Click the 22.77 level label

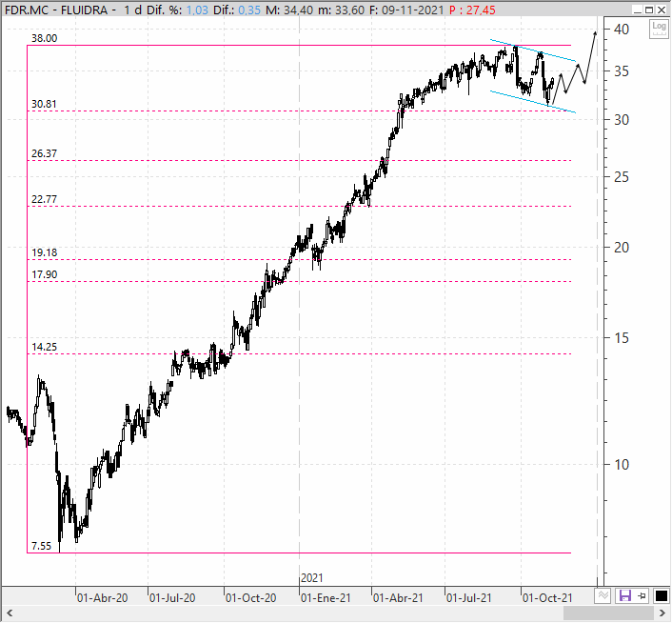click(x=44, y=199)
